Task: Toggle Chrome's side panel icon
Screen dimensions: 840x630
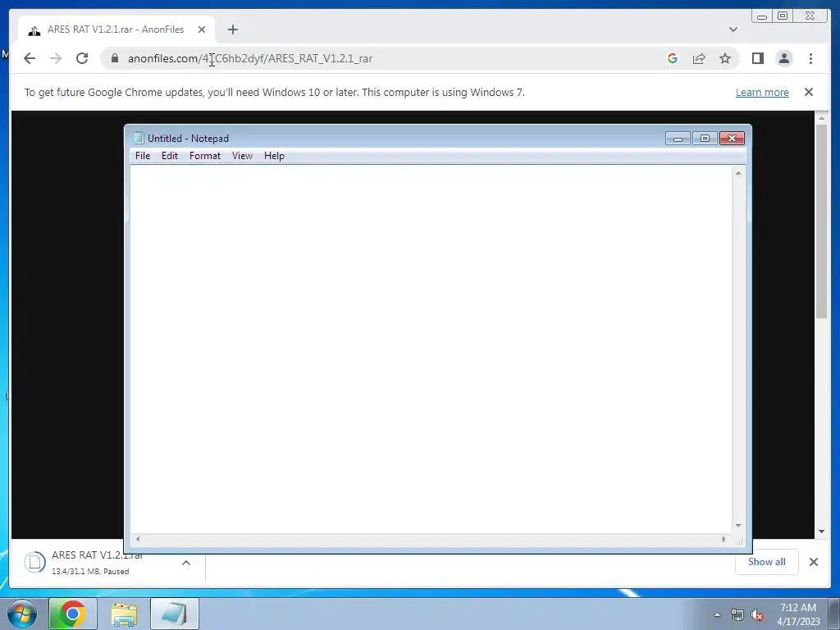Action: tap(757, 58)
